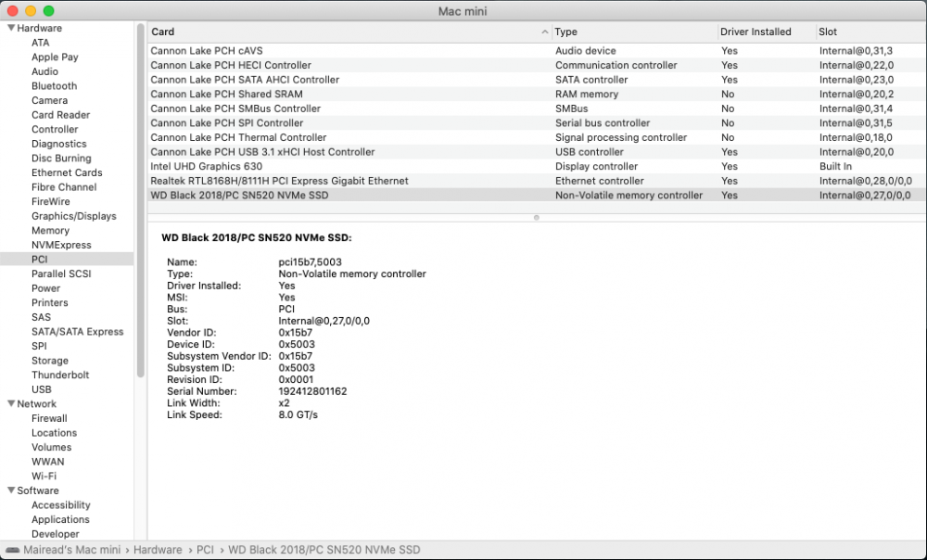The image size is (927, 560).
Task: Click the Mac mini icon in path bar
Action: 12,550
